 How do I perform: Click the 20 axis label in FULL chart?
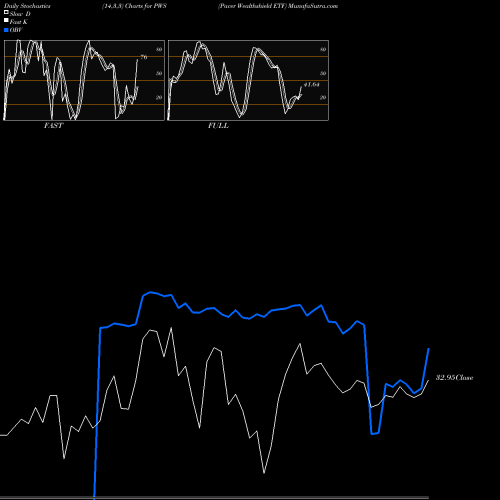(x=323, y=97)
